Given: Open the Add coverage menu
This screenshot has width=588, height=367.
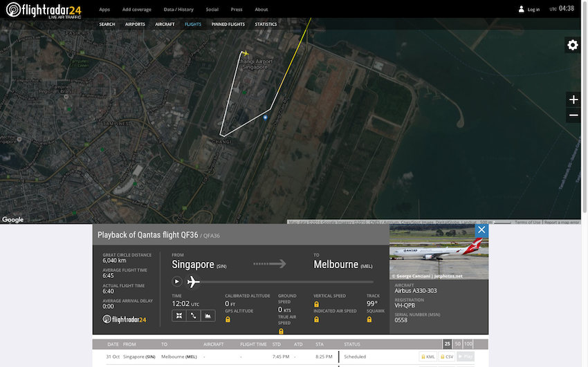Looking at the screenshot, I should pyautogui.click(x=136, y=10).
